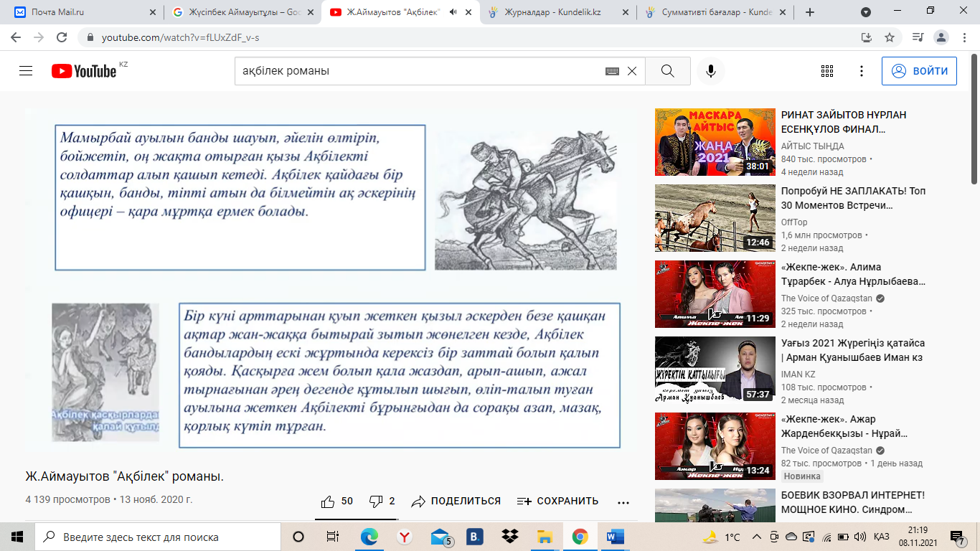Open File Explorer from the taskbar

click(545, 537)
